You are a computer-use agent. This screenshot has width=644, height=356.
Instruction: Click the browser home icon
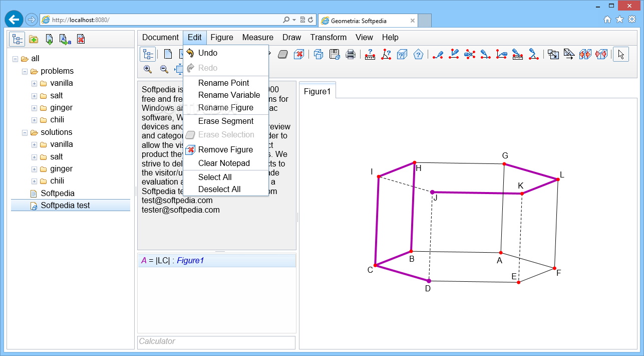607,20
